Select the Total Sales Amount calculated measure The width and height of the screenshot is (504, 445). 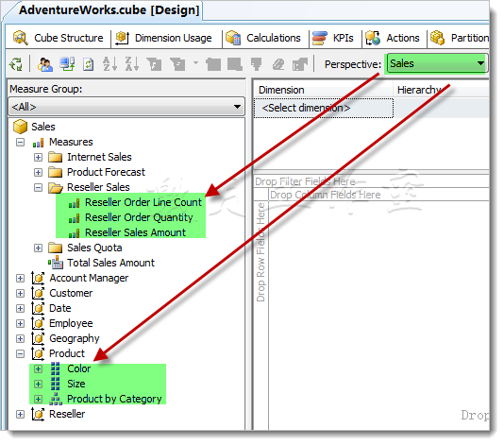(x=110, y=263)
